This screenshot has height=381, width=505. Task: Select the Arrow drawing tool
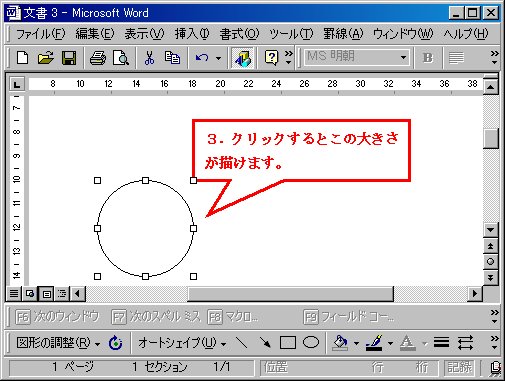pyautogui.click(x=265, y=342)
